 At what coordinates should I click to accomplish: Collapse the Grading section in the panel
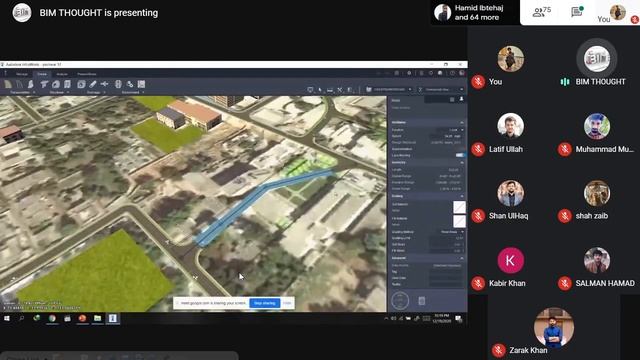click(x=462, y=196)
